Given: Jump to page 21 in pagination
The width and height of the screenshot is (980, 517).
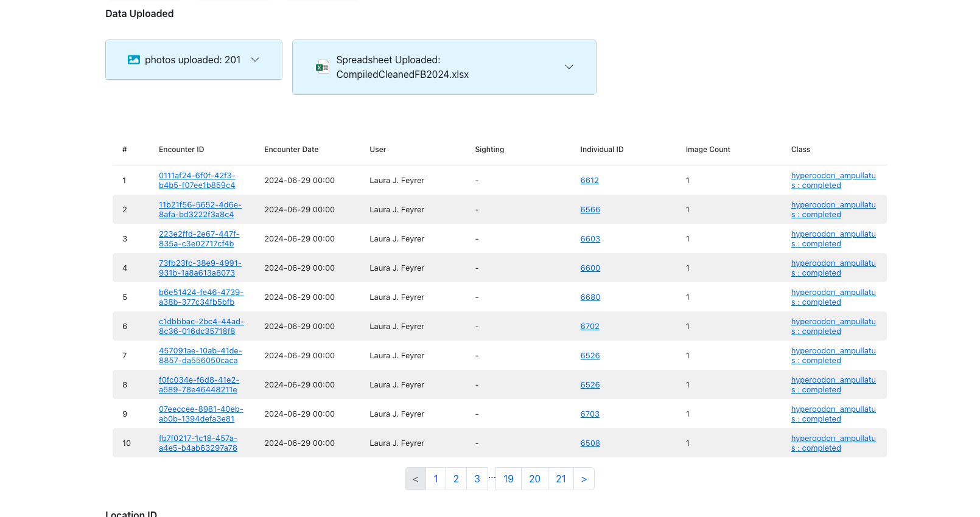Looking at the screenshot, I should (x=561, y=479).
